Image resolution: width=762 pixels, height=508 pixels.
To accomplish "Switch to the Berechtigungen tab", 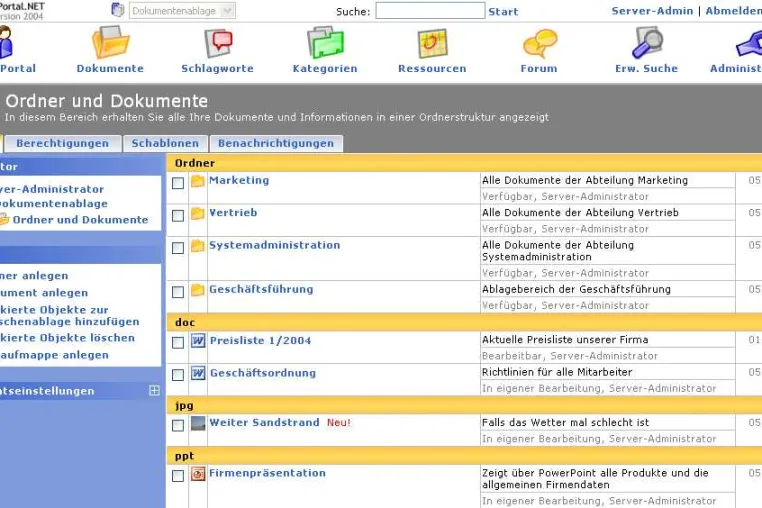I will point(62,143).
